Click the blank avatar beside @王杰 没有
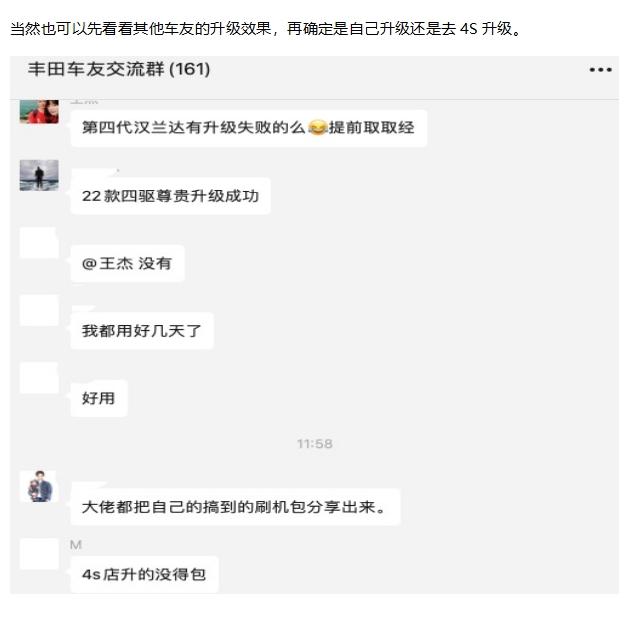The height and width of the screenshot is (621, 637). (x=39, y=243)
